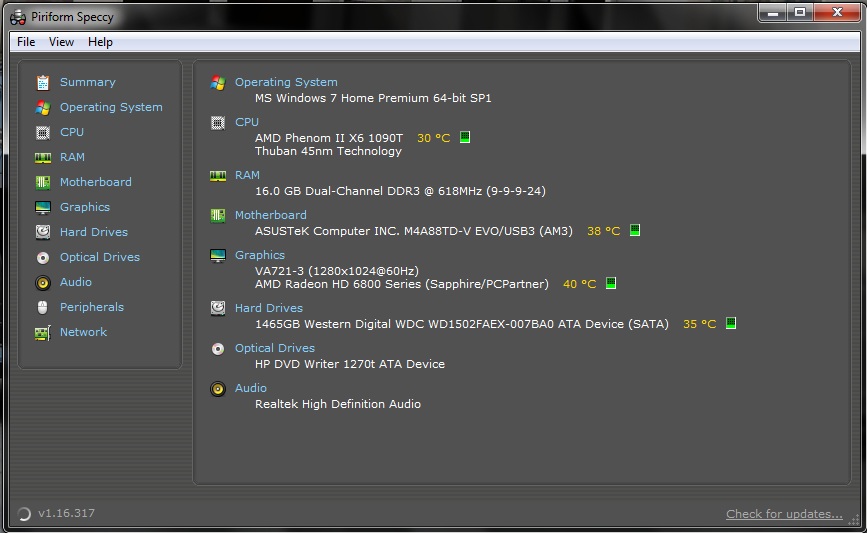Click the Network icon in sidebar
The width and height of the screenshot is (867, 533).
[x=43, y=333]
